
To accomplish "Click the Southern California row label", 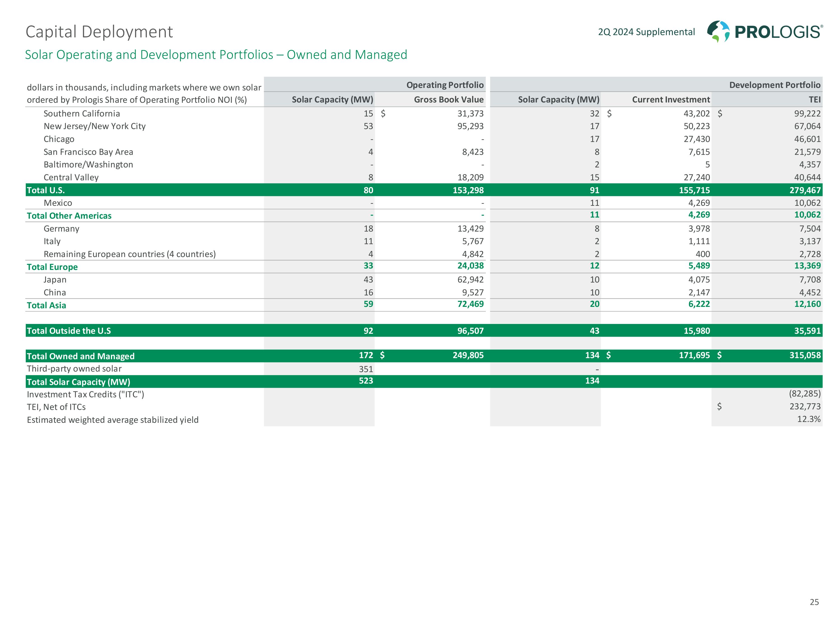I will click(82, 114).
